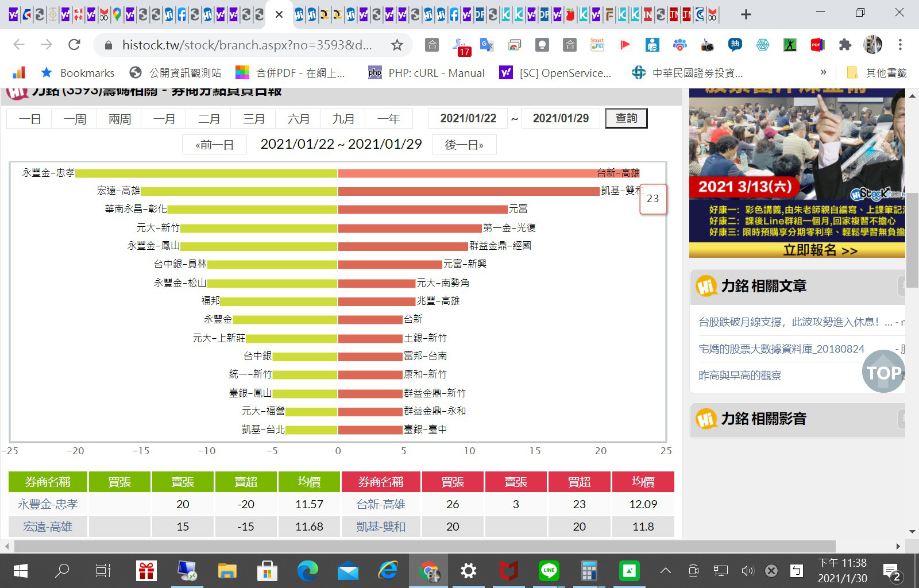This screenshot has width=919, height=588.
Task: Open Windows Calculator from taskbar
Action: (x=589, y=571)
